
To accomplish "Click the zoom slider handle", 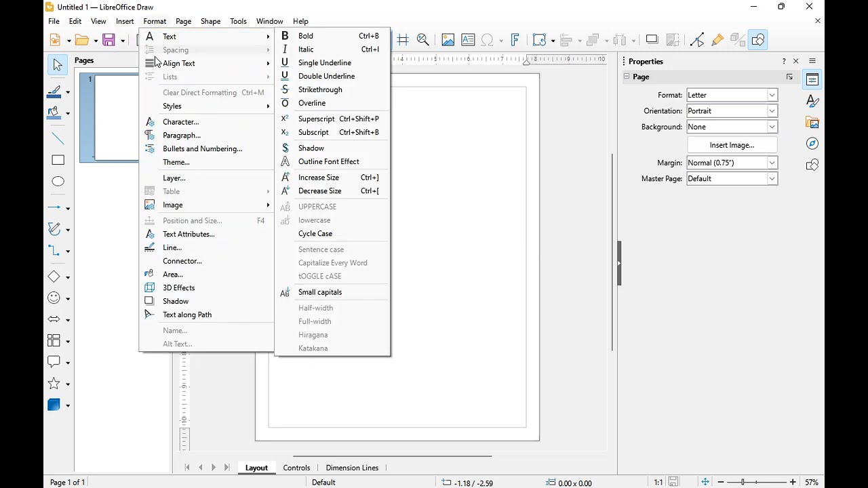I will click(743, 482).
